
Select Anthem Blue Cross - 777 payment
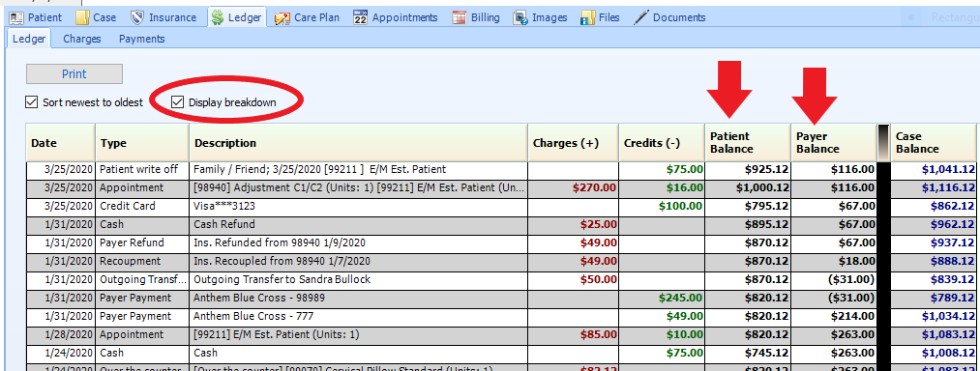click(500, 316)
